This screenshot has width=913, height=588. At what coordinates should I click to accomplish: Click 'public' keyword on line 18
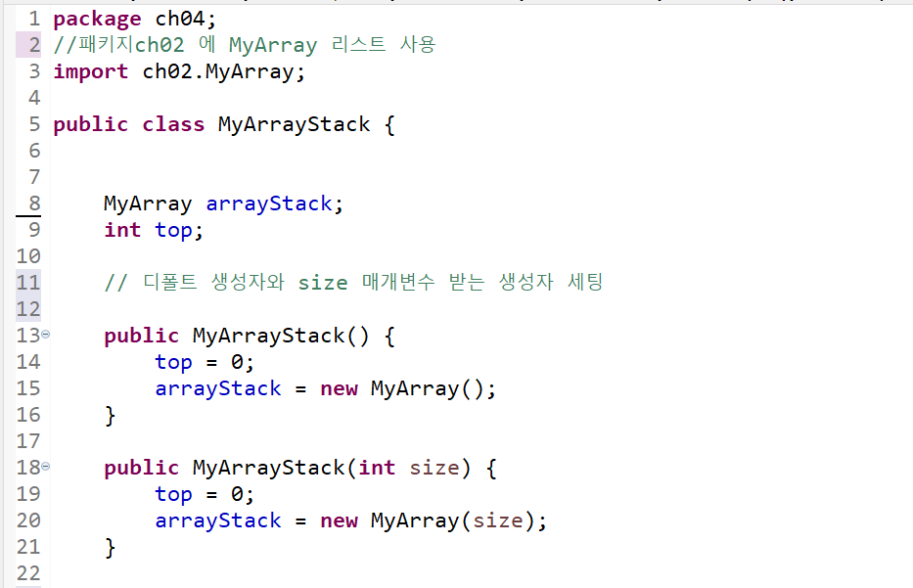[142, 469]
